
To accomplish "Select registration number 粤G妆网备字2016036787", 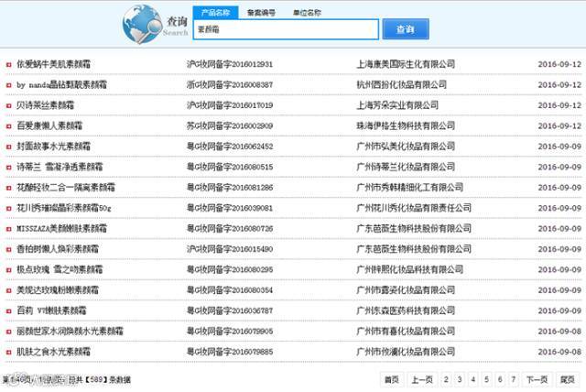I will click(230, 310).
